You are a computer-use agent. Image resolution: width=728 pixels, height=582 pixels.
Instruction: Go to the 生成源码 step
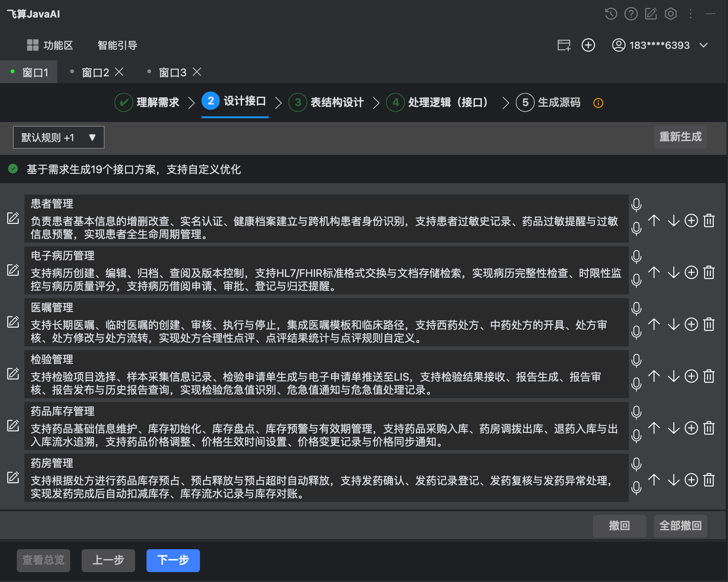(x=548, y=102)
